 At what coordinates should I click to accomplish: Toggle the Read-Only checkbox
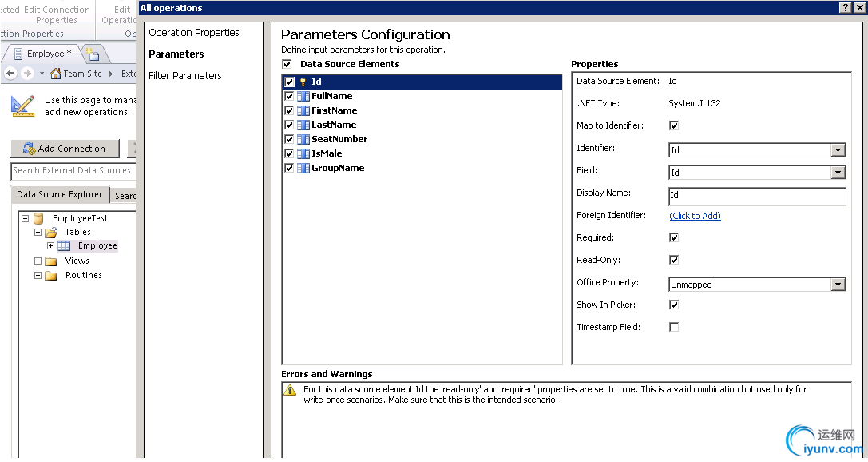pos(674,260)
